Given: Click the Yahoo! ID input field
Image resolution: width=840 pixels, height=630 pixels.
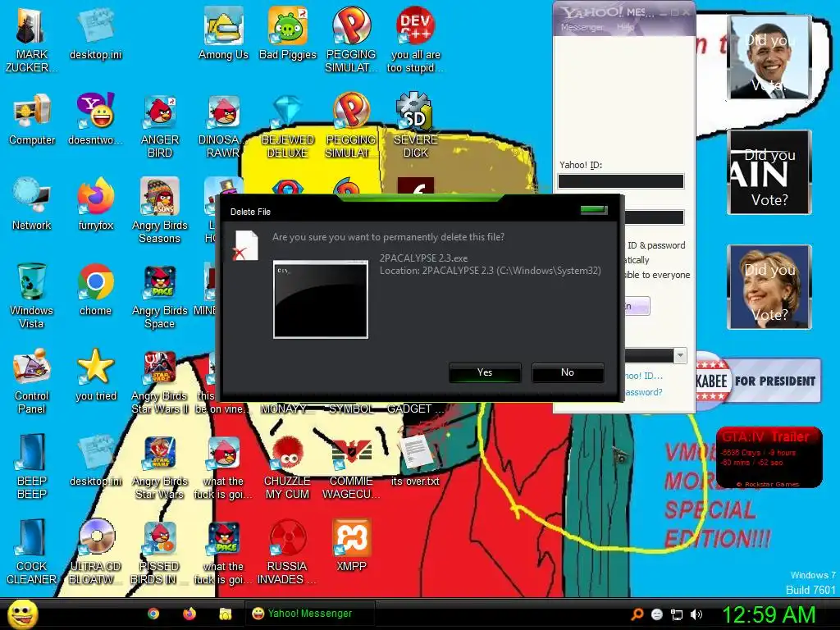Looking at the screenshot, I should coord(621,181).
